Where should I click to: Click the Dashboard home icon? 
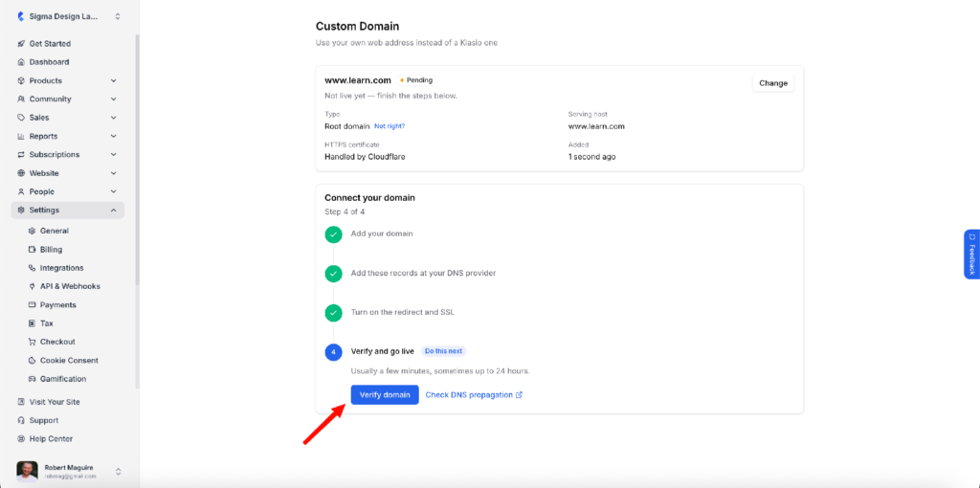tap(21, 62)
